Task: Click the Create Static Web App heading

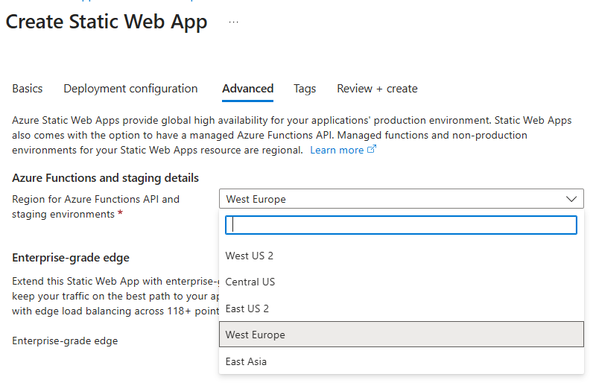Action: 106,22
